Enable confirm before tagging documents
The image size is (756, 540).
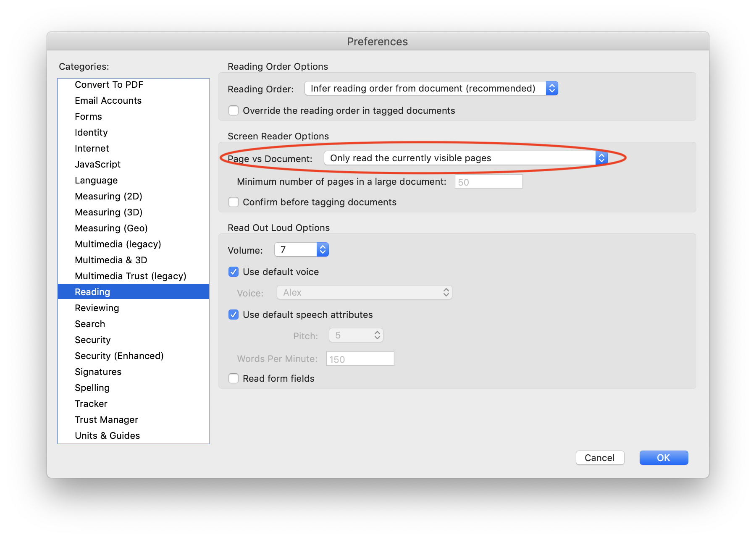click(234, 202)
